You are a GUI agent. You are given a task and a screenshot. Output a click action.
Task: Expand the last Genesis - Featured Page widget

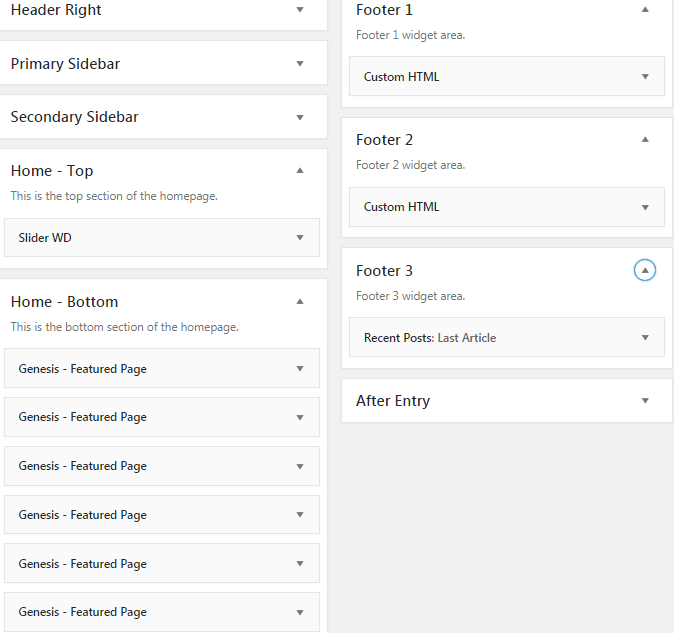pyautogui.click(x=162, y=612)
